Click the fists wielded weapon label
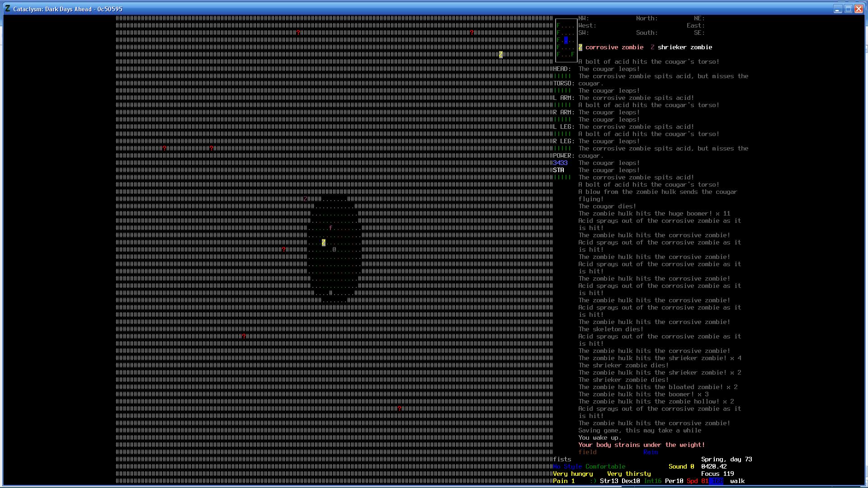The width and height of the screenshot is (868, 488). point(562,460)
